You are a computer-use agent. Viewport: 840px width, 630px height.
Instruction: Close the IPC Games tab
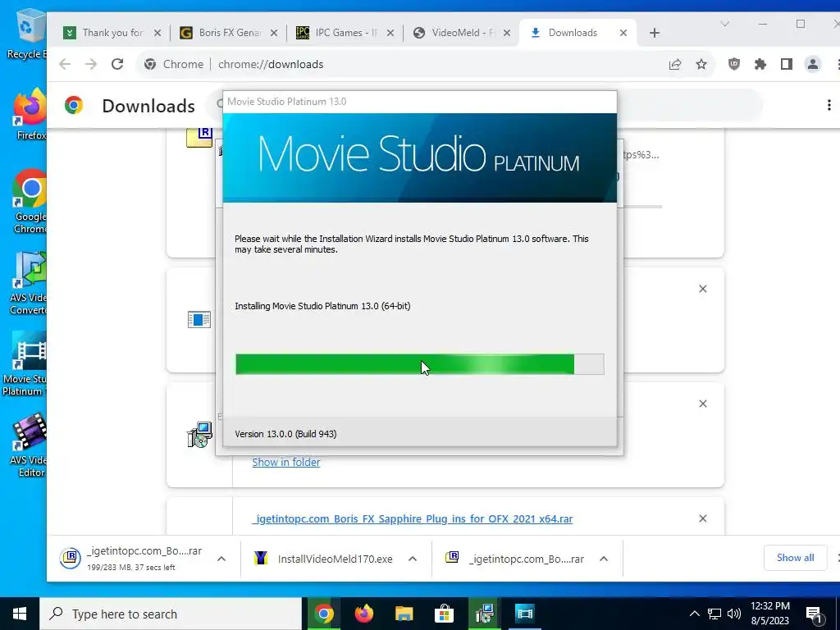pyautogui.click(x=390, y=33)
